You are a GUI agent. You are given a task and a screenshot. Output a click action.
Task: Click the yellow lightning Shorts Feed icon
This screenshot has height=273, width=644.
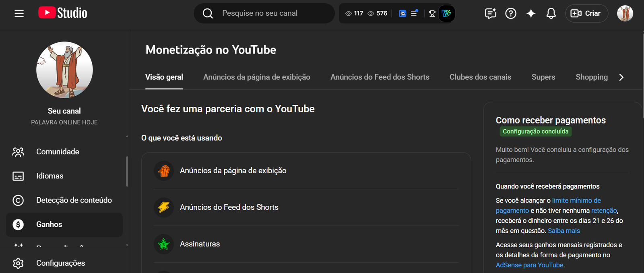(164, 207)
